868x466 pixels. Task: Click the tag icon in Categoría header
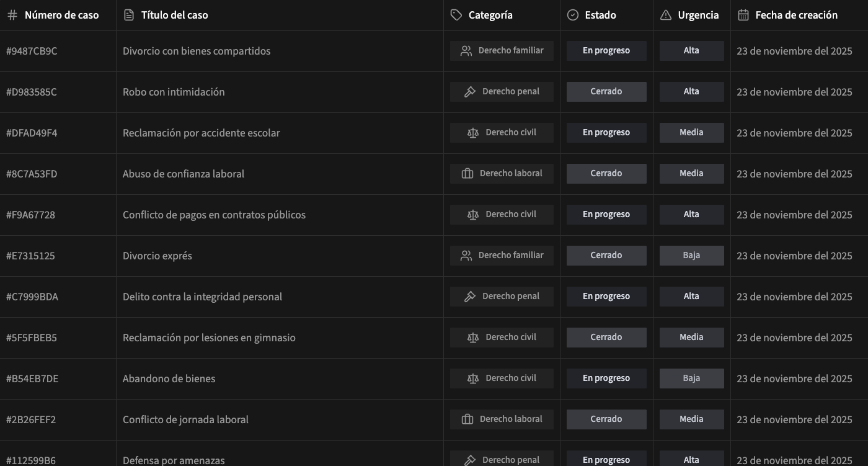tap(456, 16)
